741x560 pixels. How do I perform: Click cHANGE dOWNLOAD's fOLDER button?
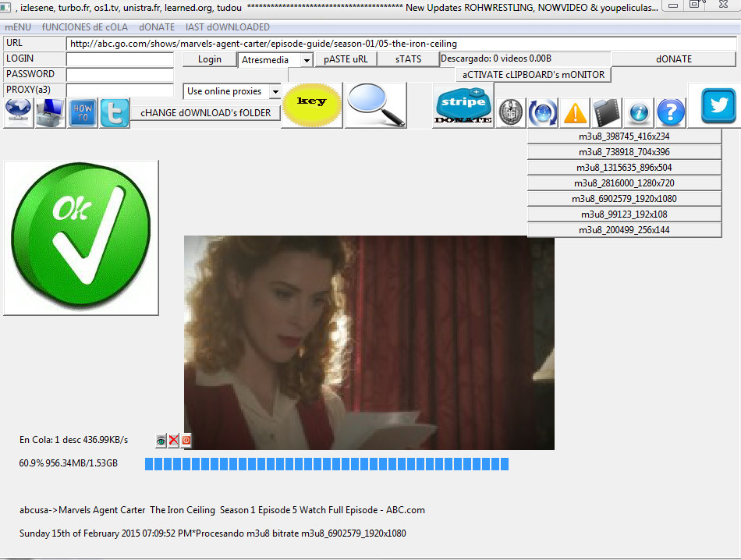point(206,113)
